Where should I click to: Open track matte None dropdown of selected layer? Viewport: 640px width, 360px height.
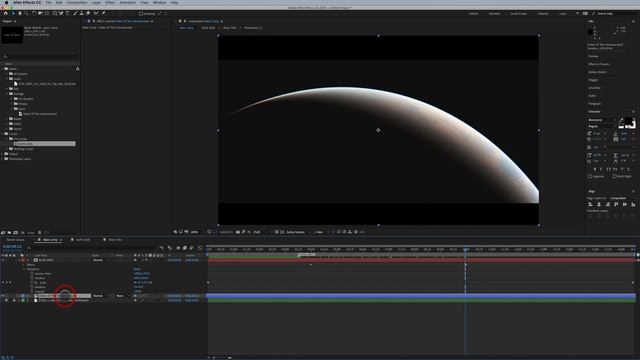tap(122, 296)
